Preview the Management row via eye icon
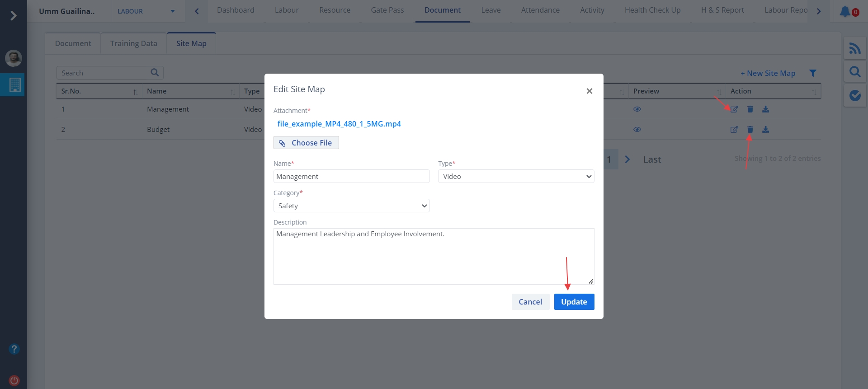This screenshot has width=868, height=389. (x=637, y=109)
